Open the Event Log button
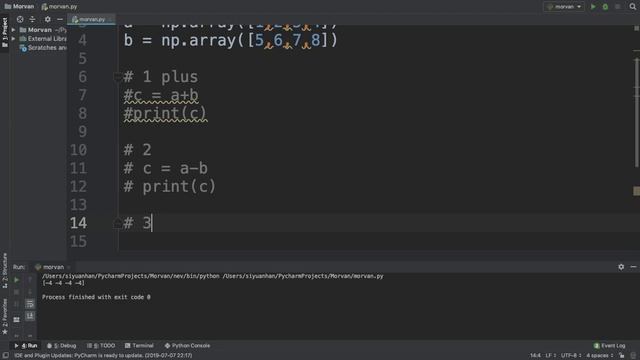This screenshot has width=640, height=360. click(x=609, y=346)
